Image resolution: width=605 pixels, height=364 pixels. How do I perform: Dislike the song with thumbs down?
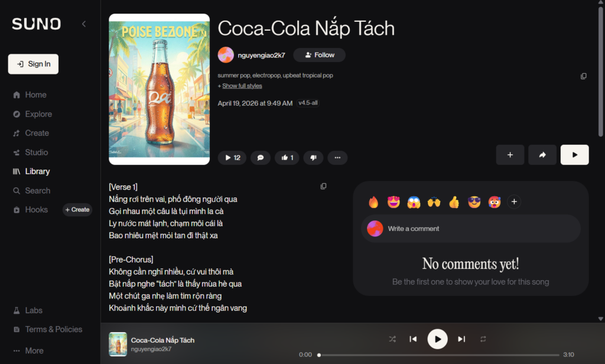point(313,158)
